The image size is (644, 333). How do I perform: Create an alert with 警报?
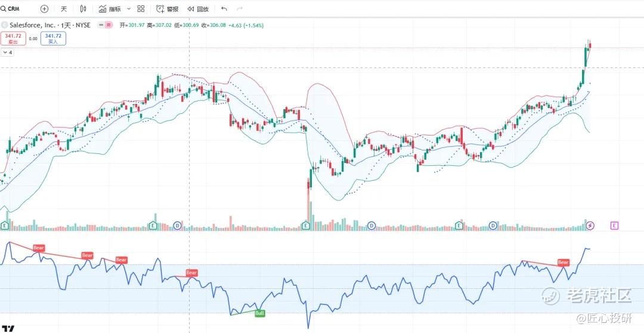pyautogui.click(x=167, y=8)
